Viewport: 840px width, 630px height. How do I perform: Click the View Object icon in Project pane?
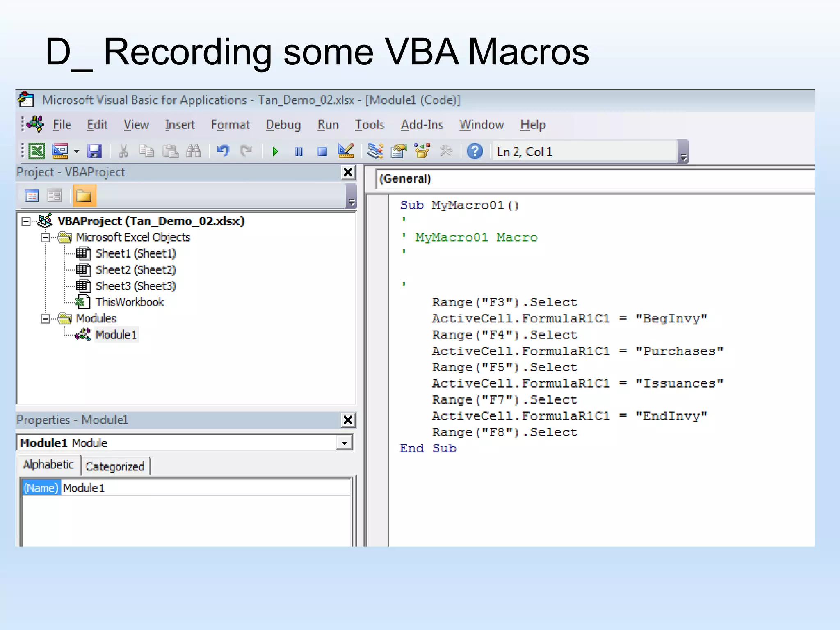(x=54, y=196)
